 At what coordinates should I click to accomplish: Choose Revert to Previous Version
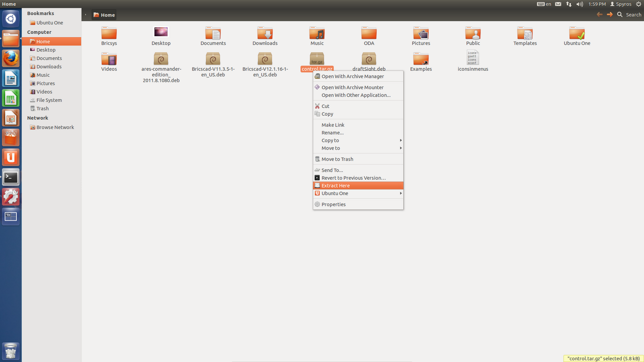coord(358,178)
